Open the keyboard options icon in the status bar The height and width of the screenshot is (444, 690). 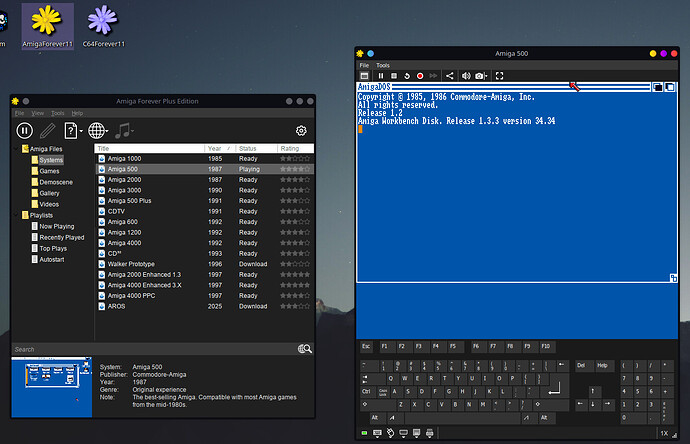point(377,433)
